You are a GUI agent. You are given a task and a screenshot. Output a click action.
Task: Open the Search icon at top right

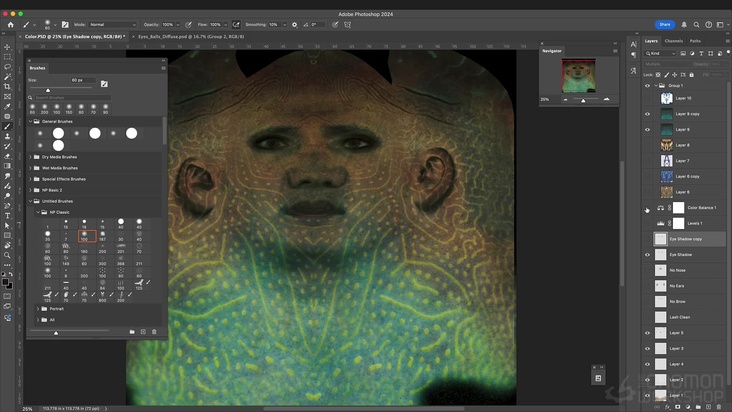[x=696, y=25]
